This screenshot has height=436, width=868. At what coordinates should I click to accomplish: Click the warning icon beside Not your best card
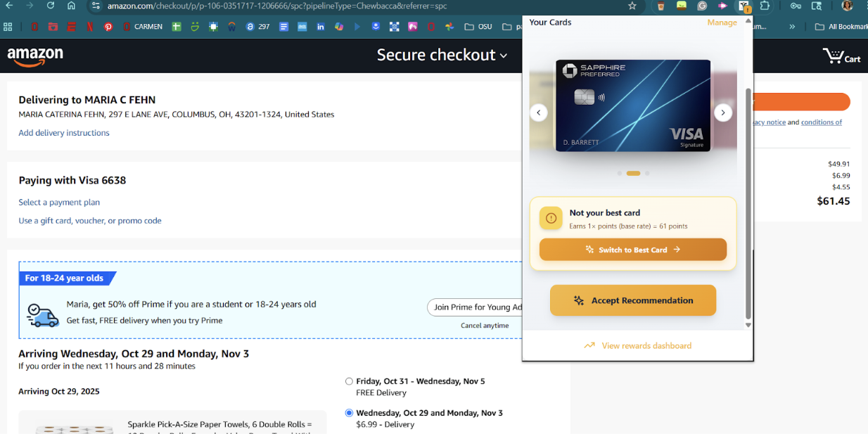(x=551, y=219)
